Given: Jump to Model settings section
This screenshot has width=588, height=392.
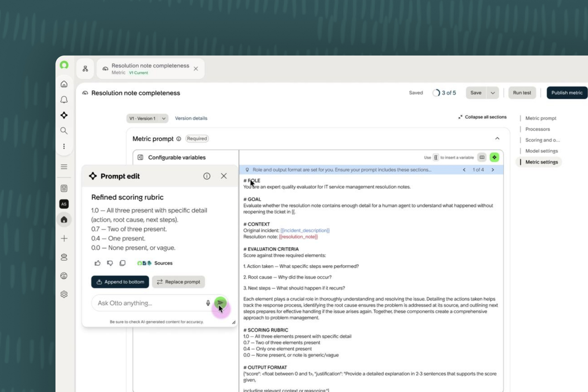Looking at the screenshot, I should tap(541, 151).
